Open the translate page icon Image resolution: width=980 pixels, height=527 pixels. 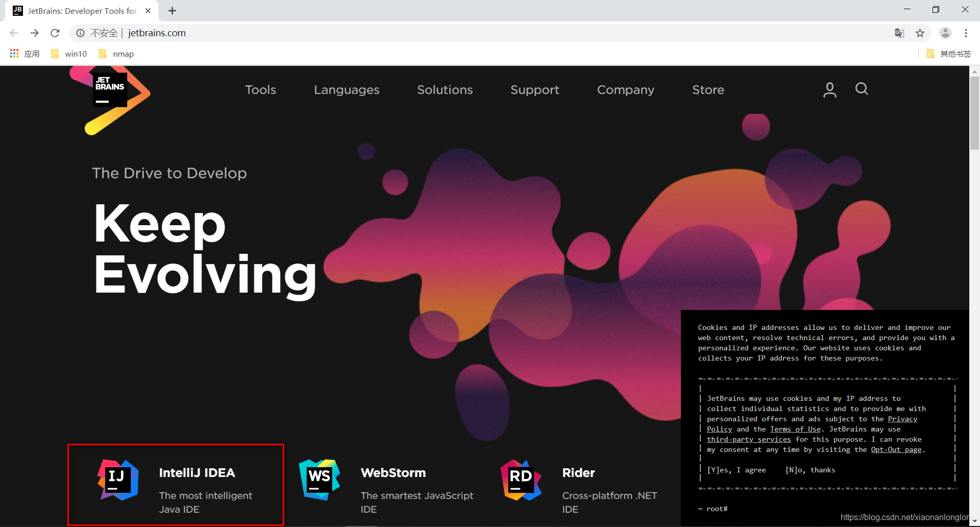[899, 33]
